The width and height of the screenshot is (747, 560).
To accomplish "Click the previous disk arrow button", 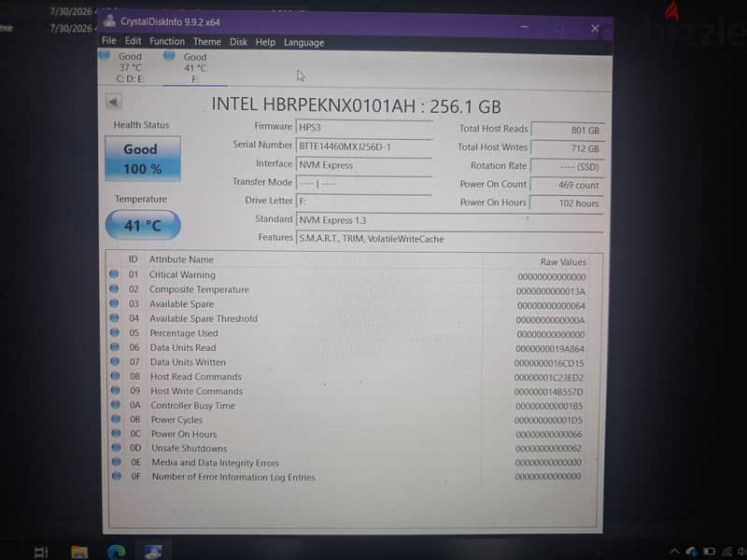I will tap(113, 102).
